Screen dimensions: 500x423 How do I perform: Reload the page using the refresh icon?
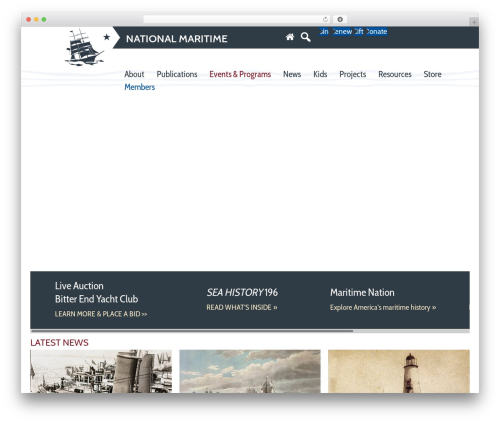[325, 19]
